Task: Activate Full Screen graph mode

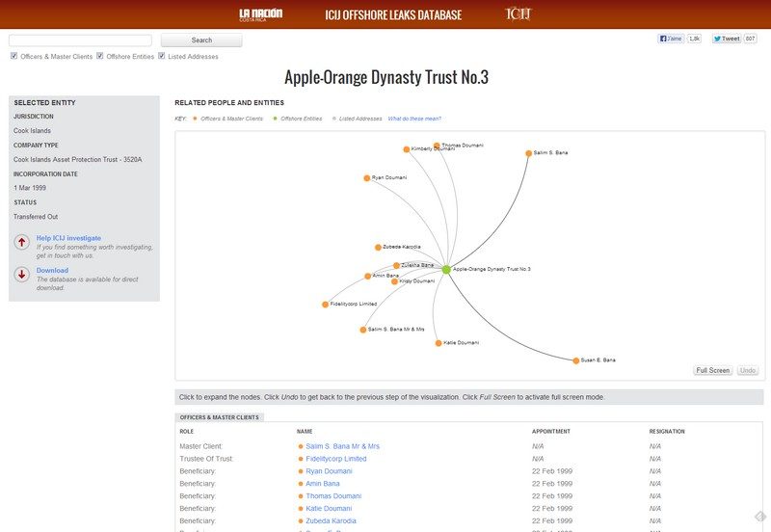Action: pos(712,370)
